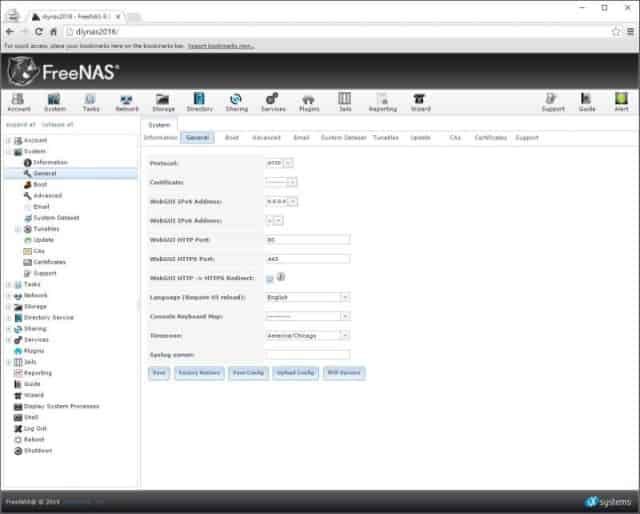
Task: Switch to the Email tab
Action: pos(301,138)
